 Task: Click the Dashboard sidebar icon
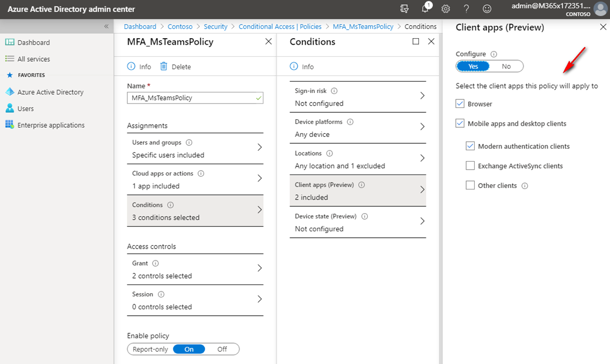(10, 42)
